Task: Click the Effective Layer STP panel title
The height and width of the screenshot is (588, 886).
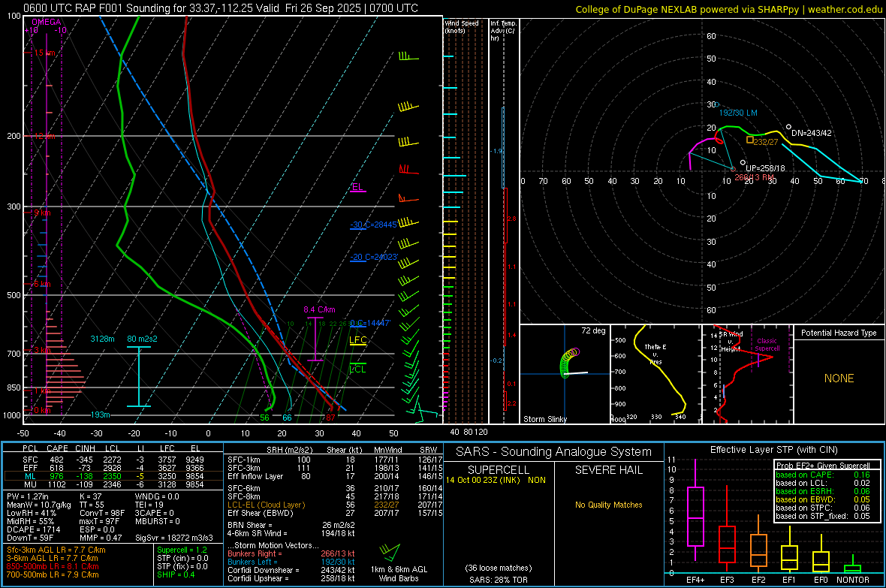Action: coord(774,450)
